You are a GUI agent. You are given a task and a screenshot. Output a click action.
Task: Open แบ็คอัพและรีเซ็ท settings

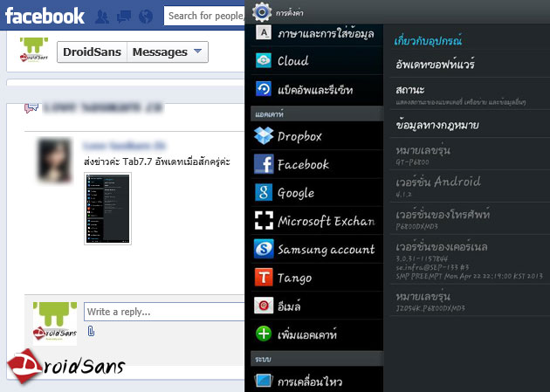(x=317, y=90)
